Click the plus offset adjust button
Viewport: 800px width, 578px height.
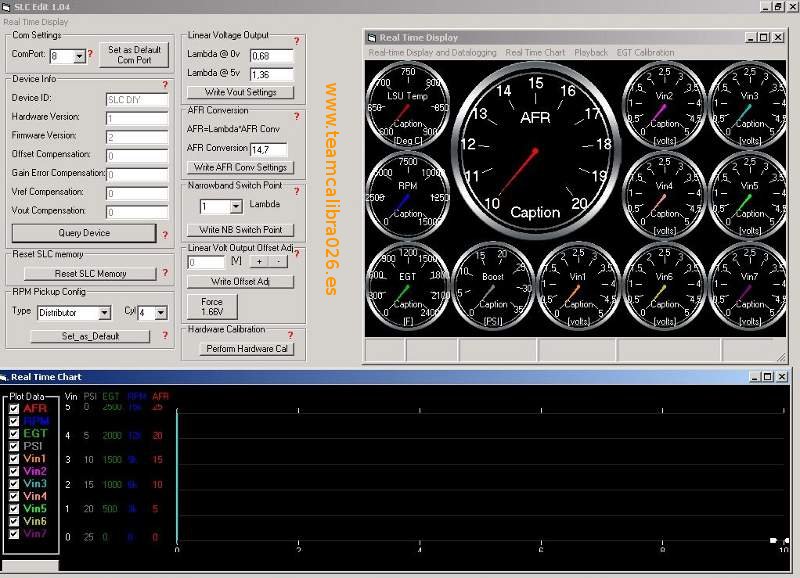click(258, 261)
